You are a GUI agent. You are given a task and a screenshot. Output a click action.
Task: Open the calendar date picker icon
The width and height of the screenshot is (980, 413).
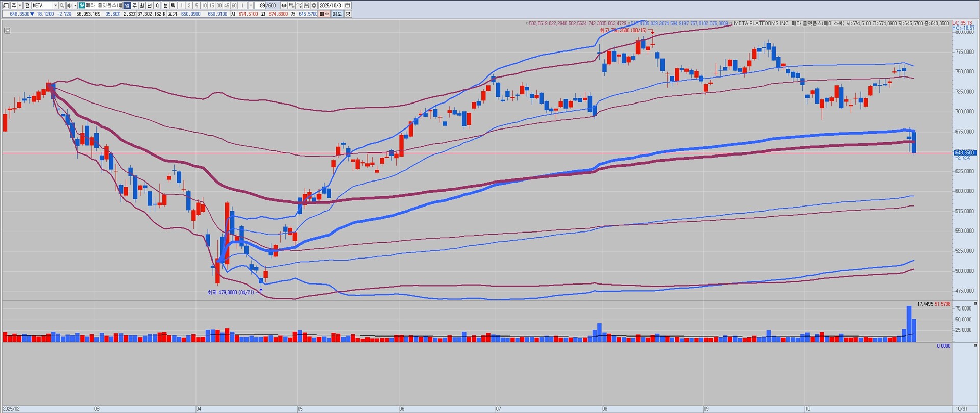[x=347, y=5]
